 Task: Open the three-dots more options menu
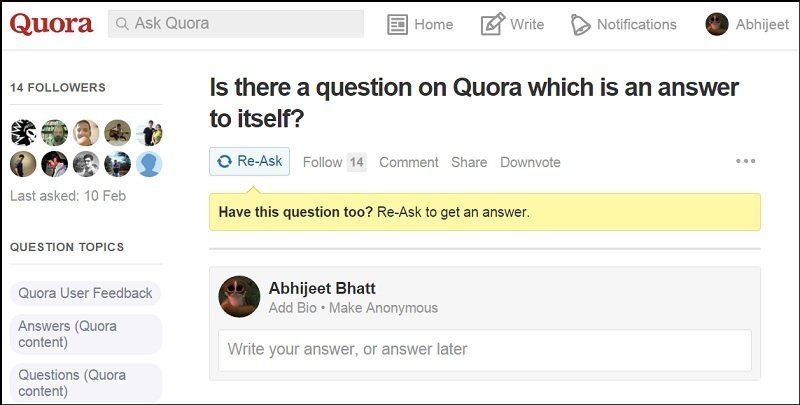tap(745, 161)
